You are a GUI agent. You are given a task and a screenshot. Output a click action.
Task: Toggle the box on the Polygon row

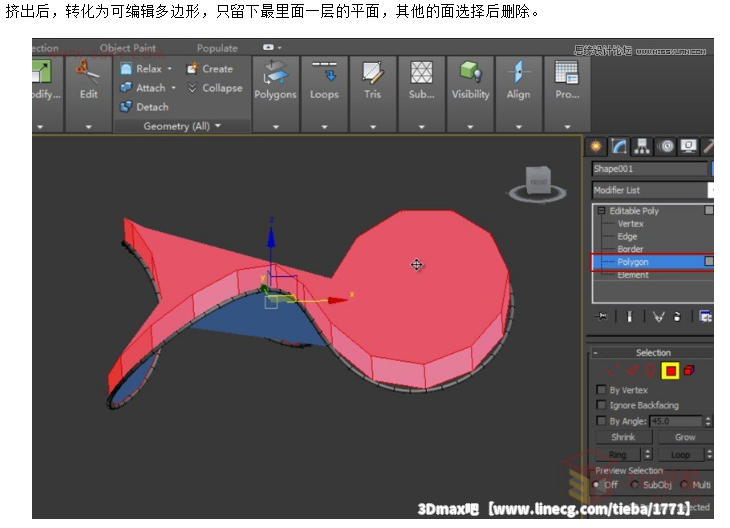point(709,261)
